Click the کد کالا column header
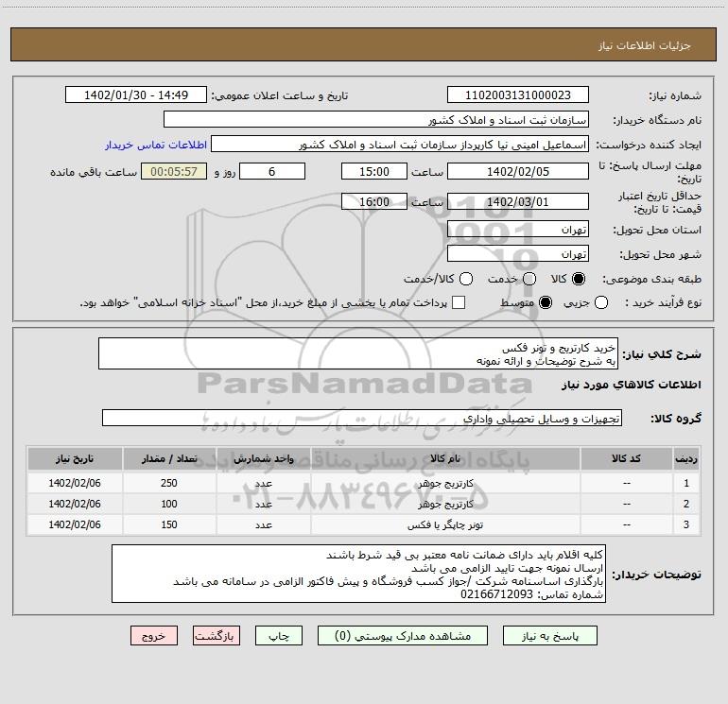Image resolution: width=728 pixels, height=704 pixels. point(626,459)
